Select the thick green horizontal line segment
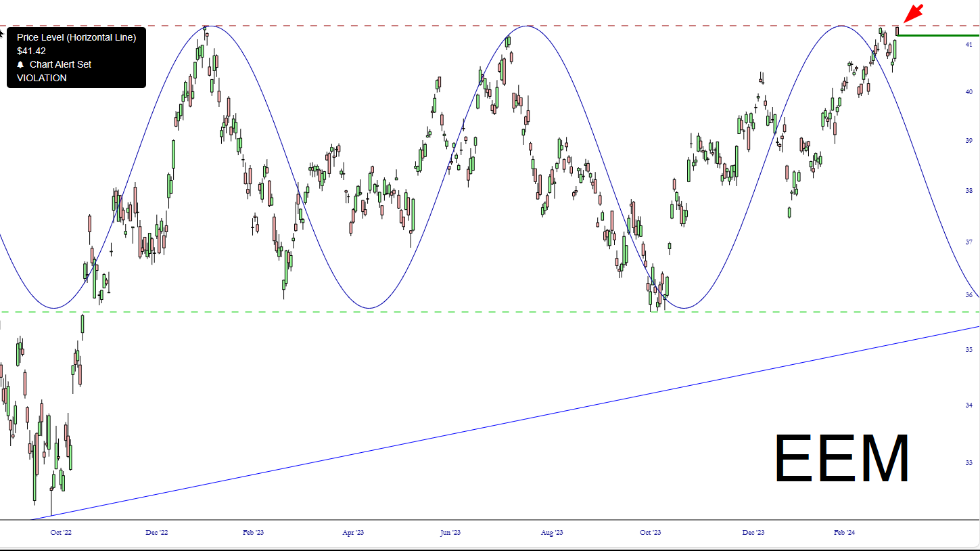Screen dimensions: 980x551 point(939,35)
